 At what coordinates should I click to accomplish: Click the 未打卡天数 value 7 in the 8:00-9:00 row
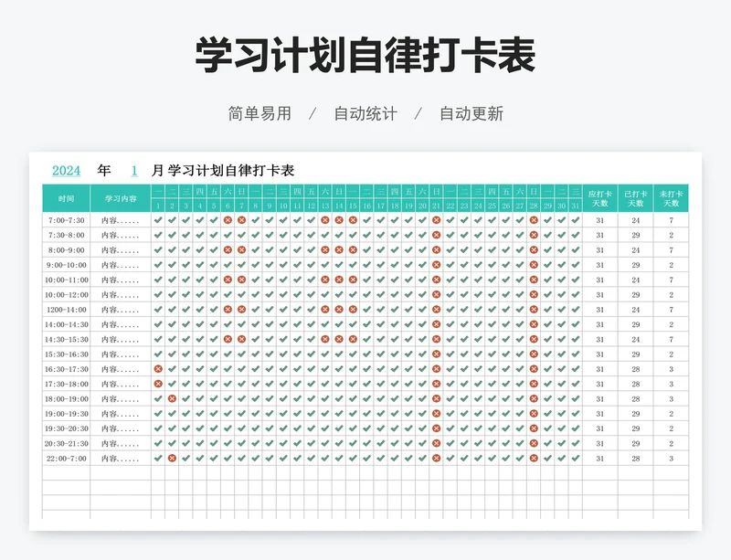[672, 250]
